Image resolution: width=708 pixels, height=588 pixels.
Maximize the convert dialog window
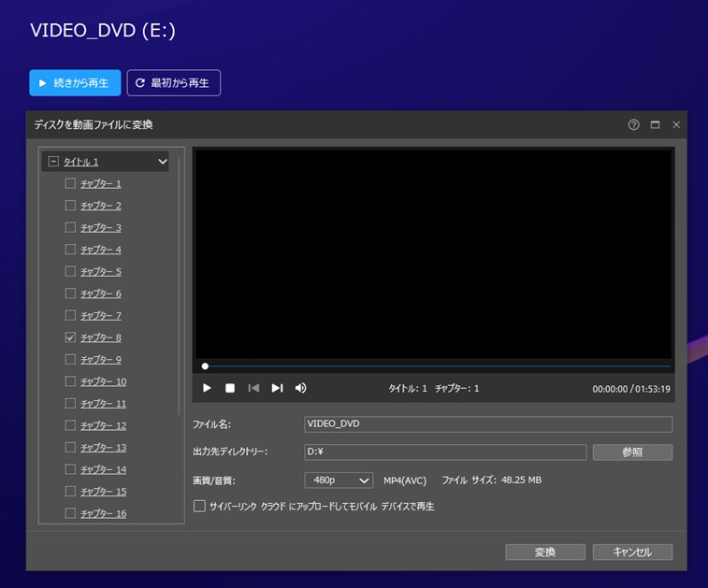(656, 124)
